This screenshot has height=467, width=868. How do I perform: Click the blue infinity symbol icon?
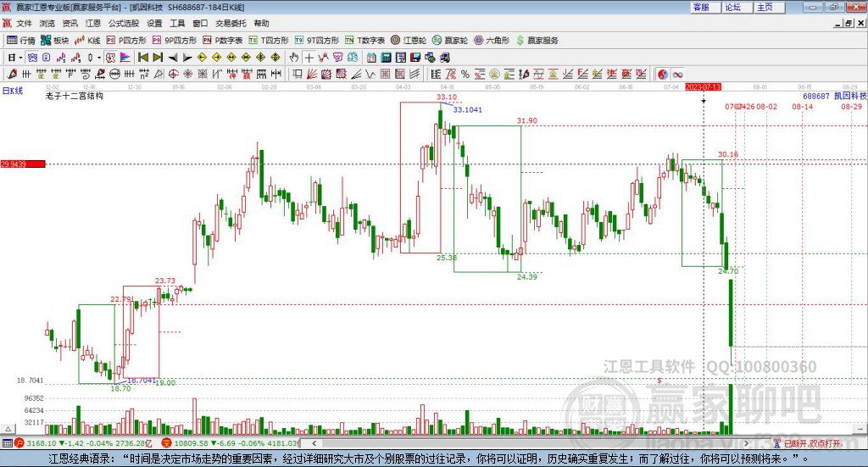tap(677, 74)
